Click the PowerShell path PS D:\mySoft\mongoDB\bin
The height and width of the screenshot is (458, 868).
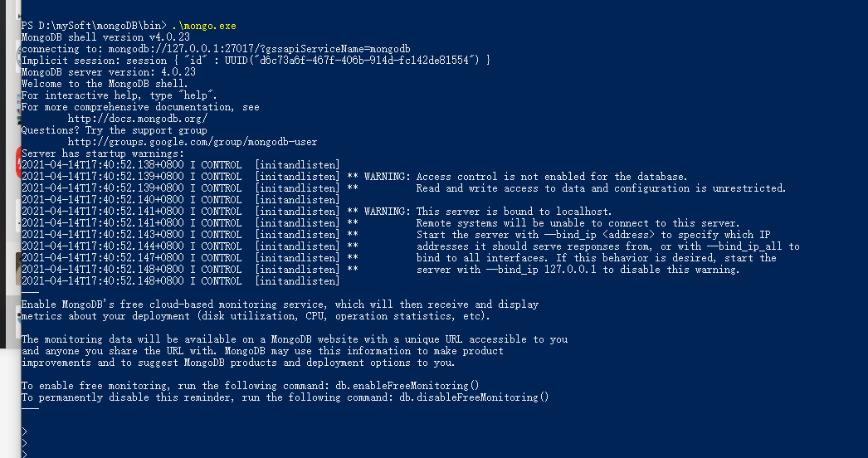(94, 26)
